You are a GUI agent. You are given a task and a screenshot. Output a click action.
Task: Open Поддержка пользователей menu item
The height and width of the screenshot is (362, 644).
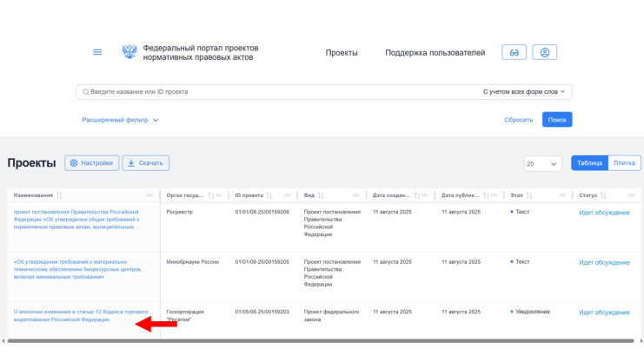(x=435, y=53)
